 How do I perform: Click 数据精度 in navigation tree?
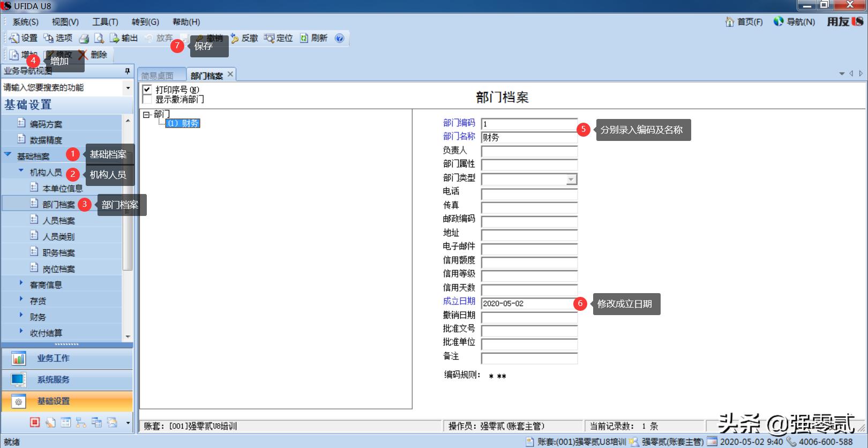(46, 140)
